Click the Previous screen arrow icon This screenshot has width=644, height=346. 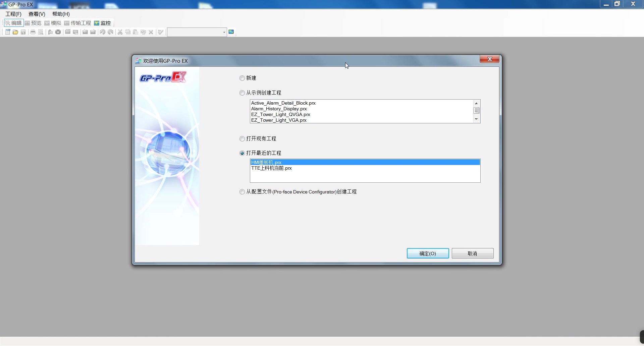click(85, 32)
